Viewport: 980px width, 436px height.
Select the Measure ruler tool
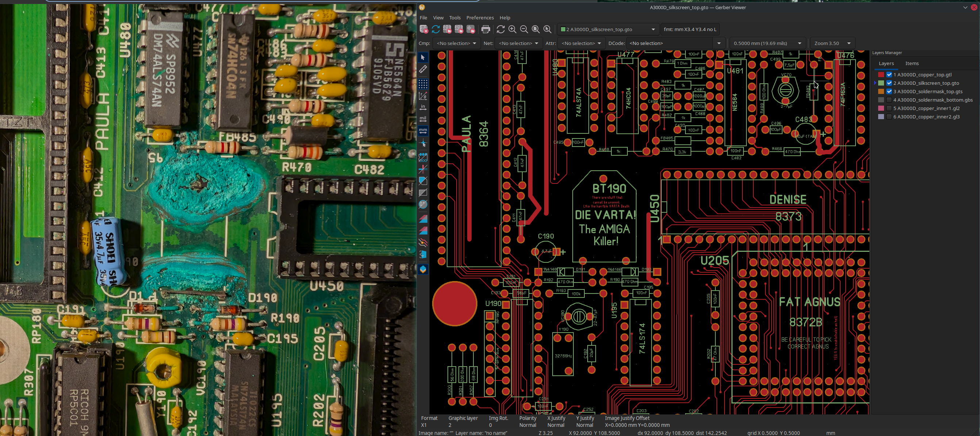423,69
